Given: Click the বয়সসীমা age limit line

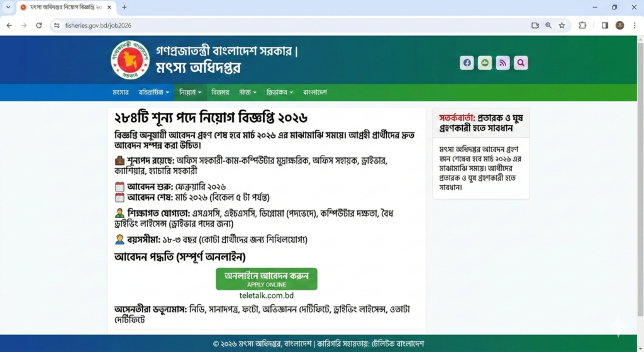Looking at the screenshot, I should coord(211,239).
